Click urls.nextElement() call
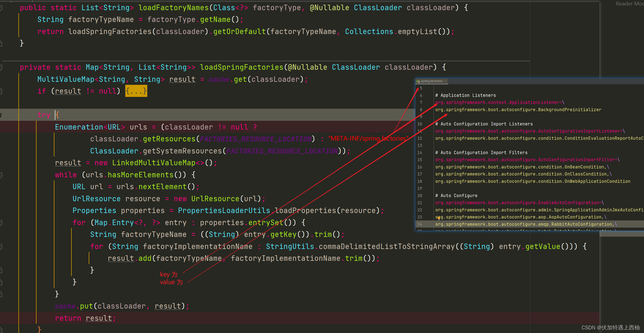 point(156,187)
